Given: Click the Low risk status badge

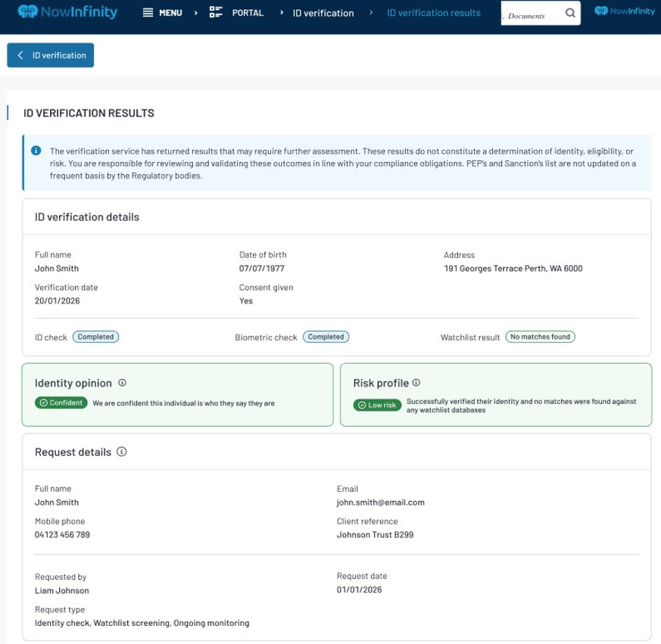Looking at the screenshot, I should 377,405.
